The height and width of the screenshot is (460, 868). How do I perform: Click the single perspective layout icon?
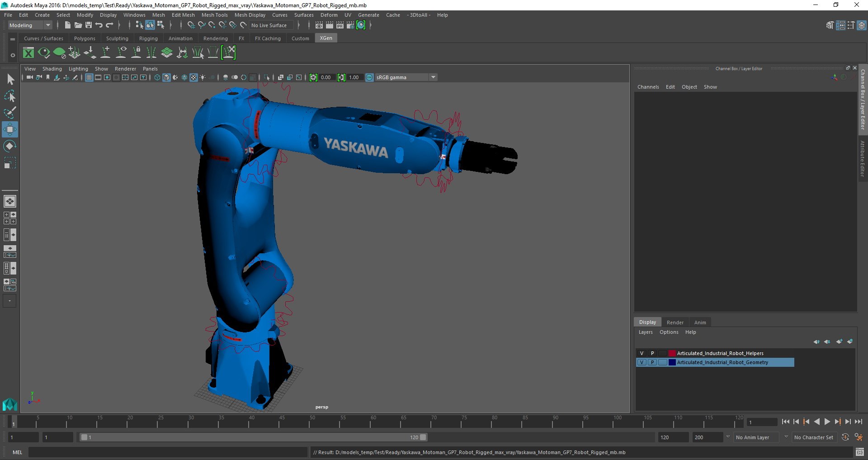[10, 201]
